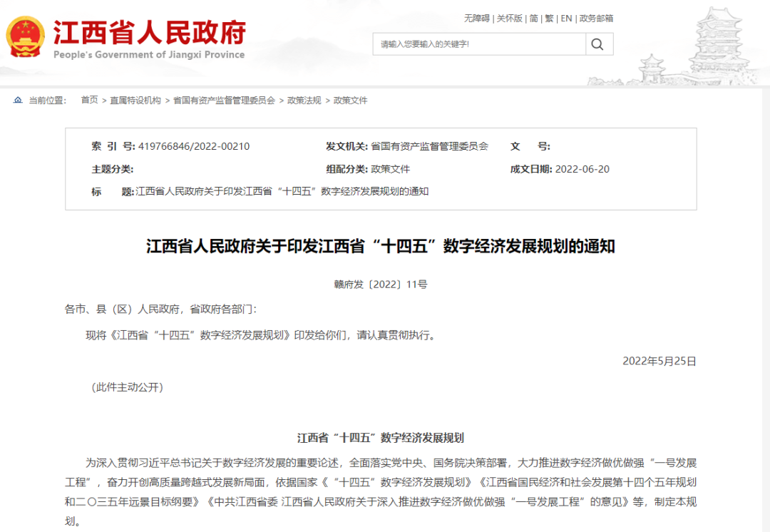Click issuing agency 省国有资产监督管理委员会 in info box

430,146
